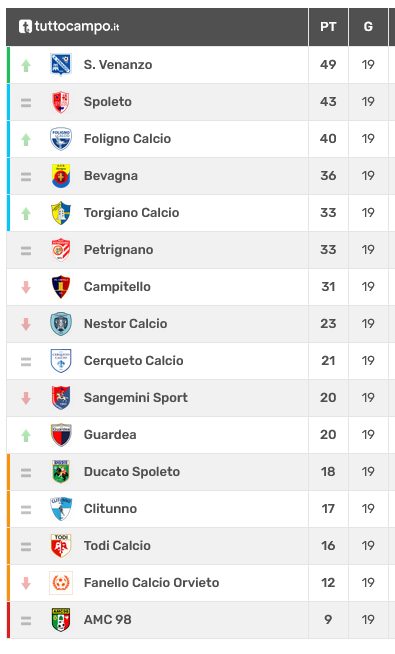Open the Ducato Spoleto team page
The image size is (395, 654).
(x=132, y=472)
